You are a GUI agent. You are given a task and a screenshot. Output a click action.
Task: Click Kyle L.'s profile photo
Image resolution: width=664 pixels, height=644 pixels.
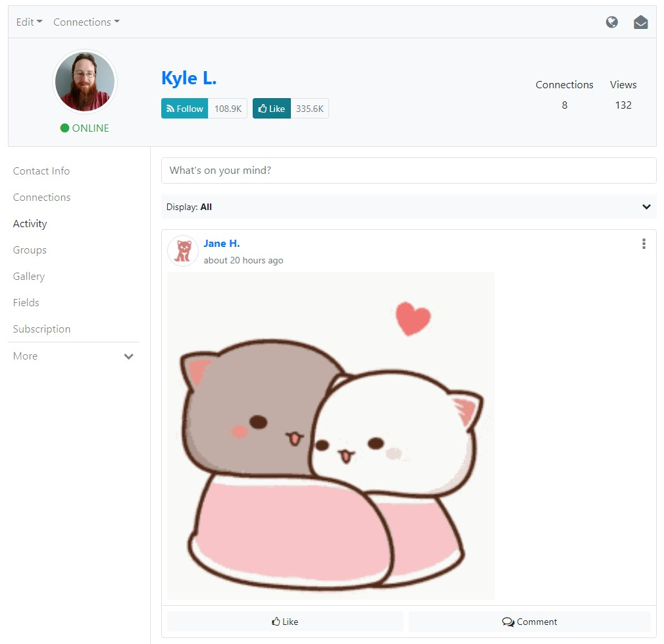coord(85,82)
